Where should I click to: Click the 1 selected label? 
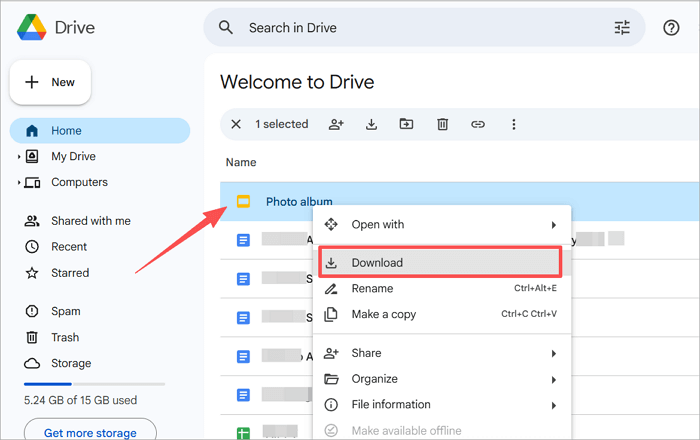pos(282,124)
